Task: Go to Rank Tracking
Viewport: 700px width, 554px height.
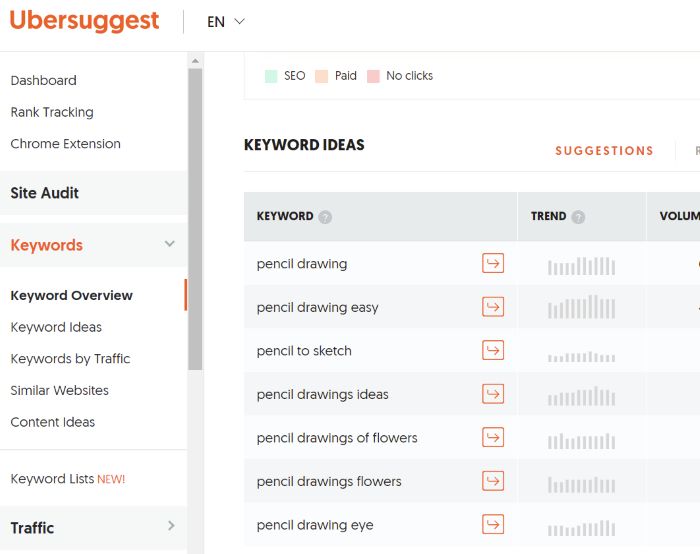Action: coord(52,112)
